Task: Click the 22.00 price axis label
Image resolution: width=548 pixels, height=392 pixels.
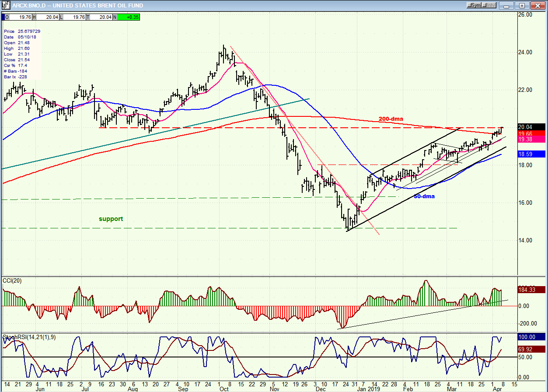Action: click(524, 90)
